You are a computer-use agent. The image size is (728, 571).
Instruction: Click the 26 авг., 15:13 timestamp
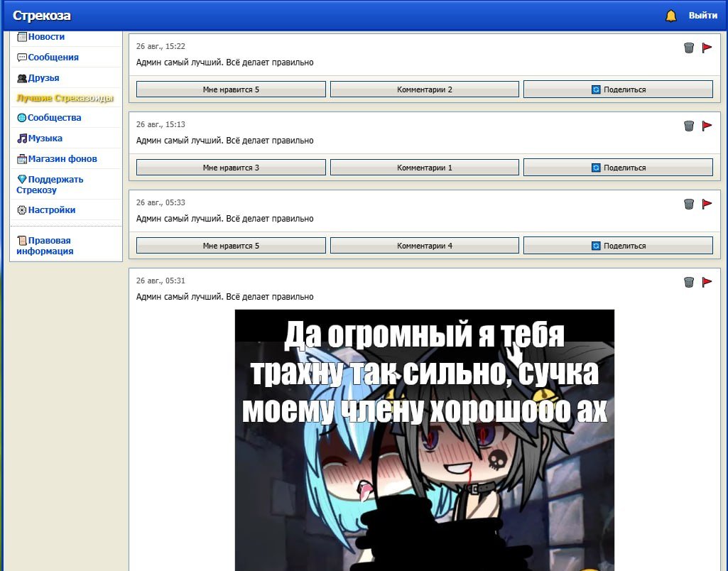point(161,124)
